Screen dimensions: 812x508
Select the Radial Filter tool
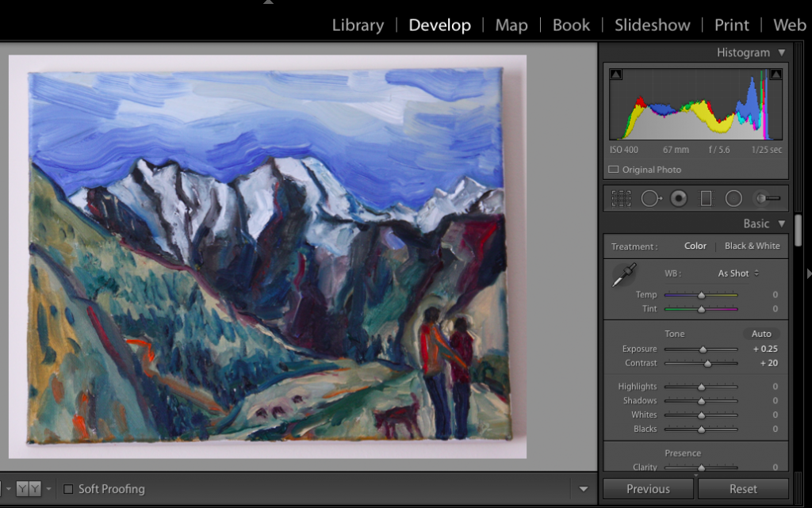(733, 198)
